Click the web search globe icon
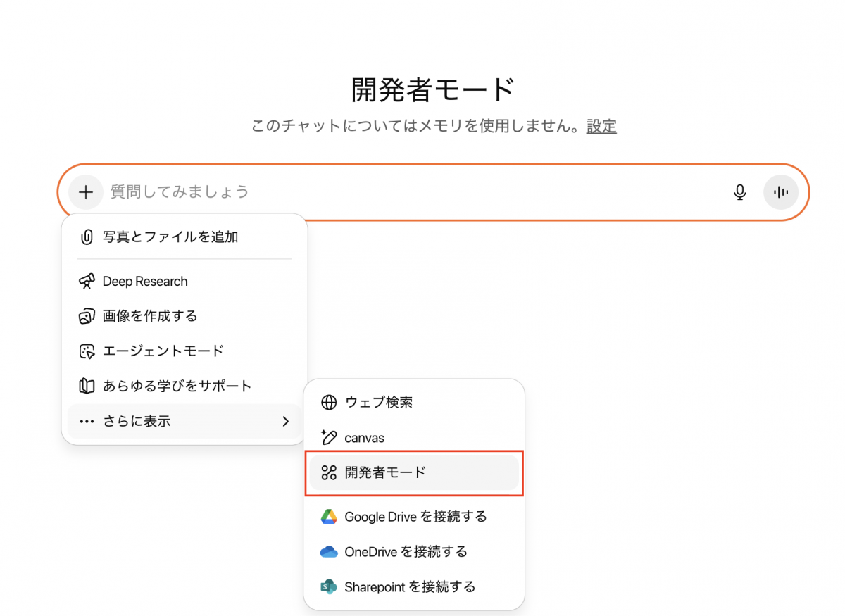 [329, 403]
